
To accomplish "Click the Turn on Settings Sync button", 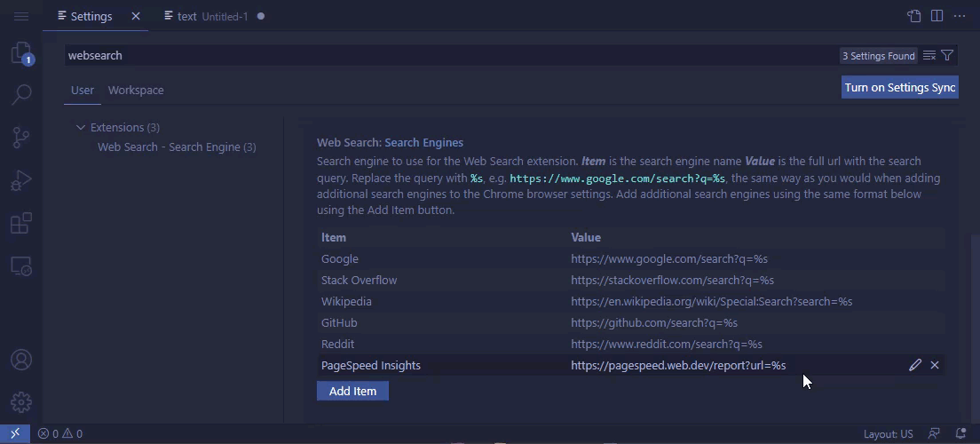I will 899,88.
